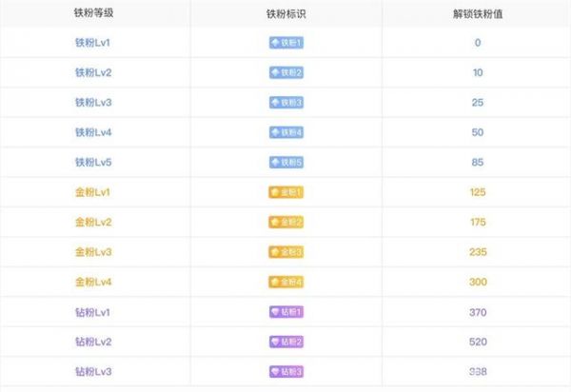Select the 金粉Lv2 level label
This screenshot has height=392, width=571.
point(93,222)
